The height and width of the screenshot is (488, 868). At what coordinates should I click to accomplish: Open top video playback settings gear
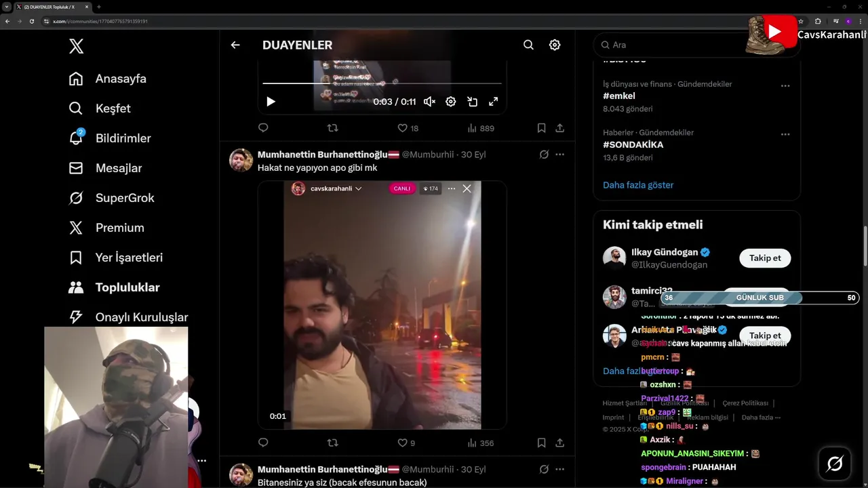pos(451,102)
